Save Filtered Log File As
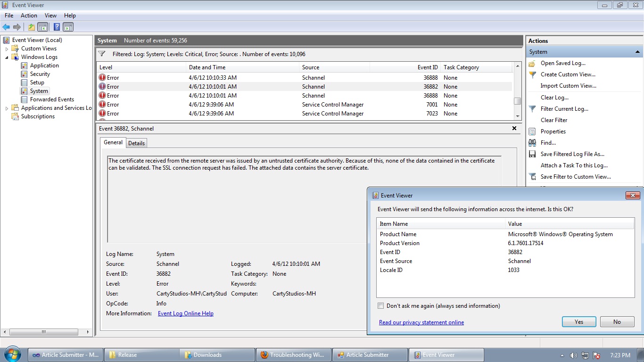The height and width of the screenshot is (362, 644). tap(574, 154)
